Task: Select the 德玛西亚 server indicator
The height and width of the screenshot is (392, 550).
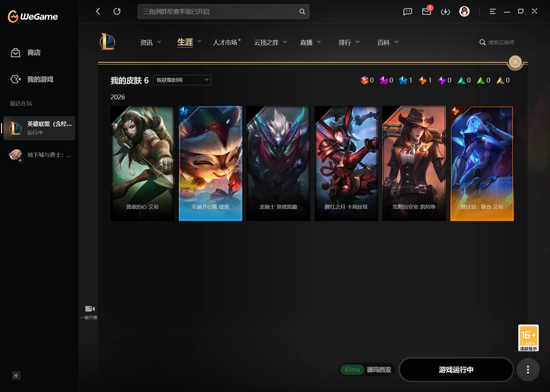Action: pyautogui.click(x=379, y=370)
